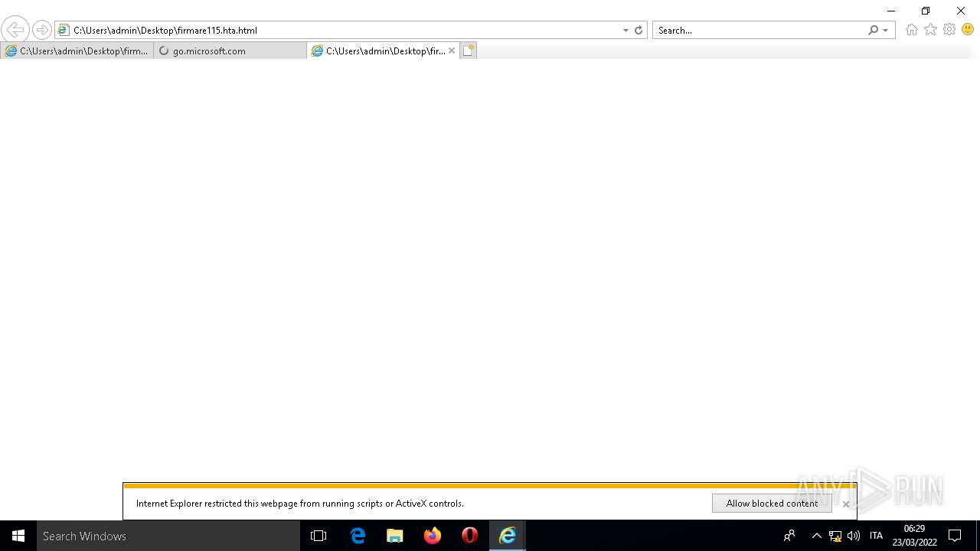Open Task View in taskbar
The width and height of the screenshot is (980, 551).
318,536
